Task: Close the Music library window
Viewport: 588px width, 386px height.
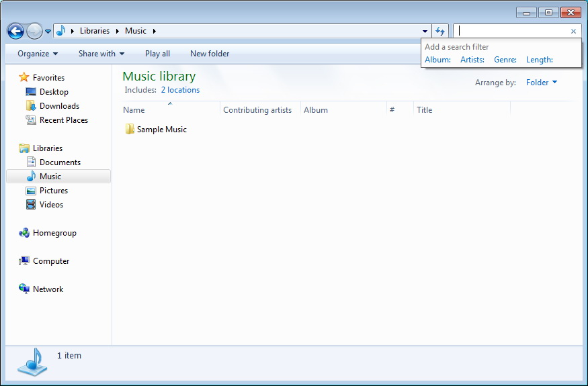Action: 571,13
